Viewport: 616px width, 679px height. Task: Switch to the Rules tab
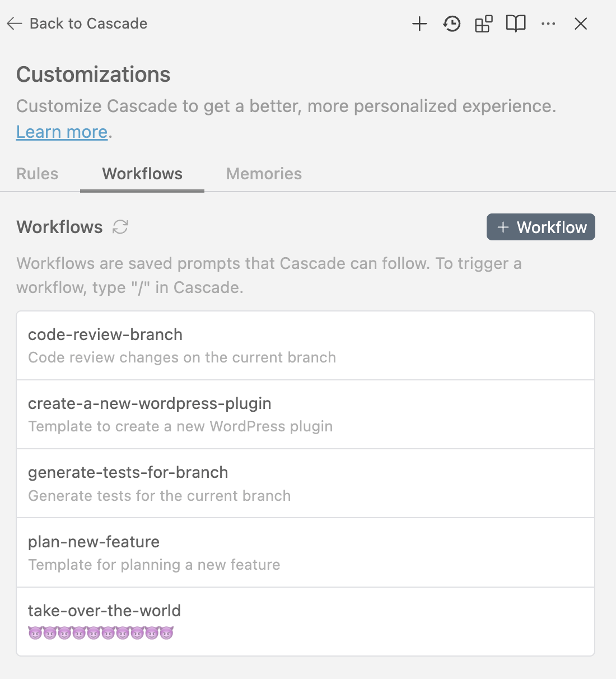[x=38, y=174]
